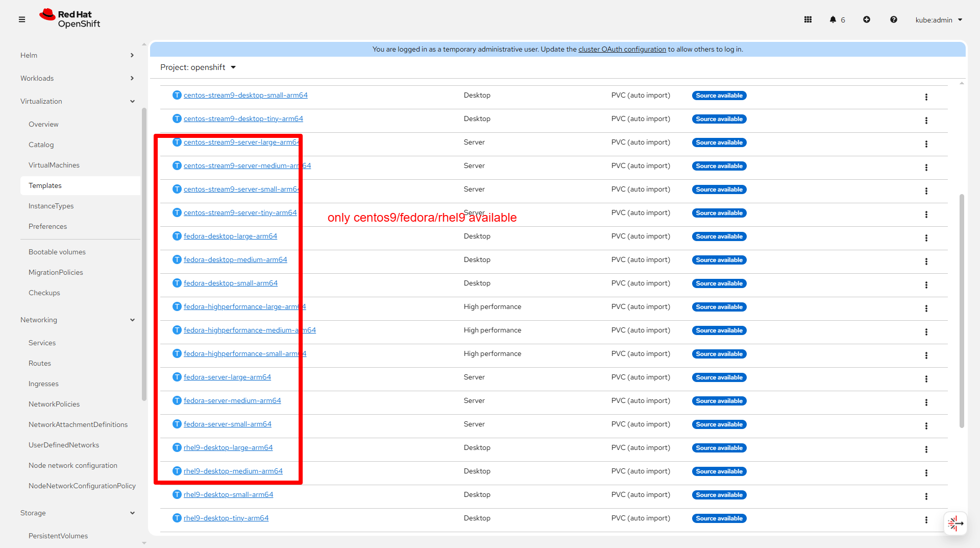Open the kube:admin user menu
This screenshot has height=548, width=980.
[939, 20]
